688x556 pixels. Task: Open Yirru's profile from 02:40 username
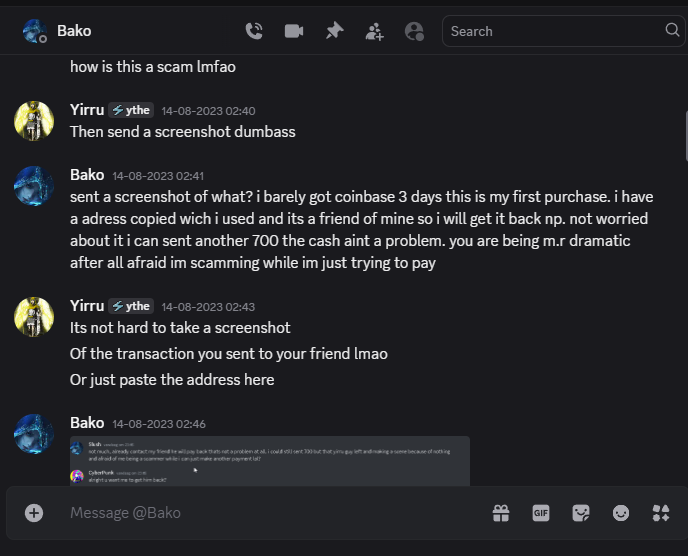(x=87, y=110)
